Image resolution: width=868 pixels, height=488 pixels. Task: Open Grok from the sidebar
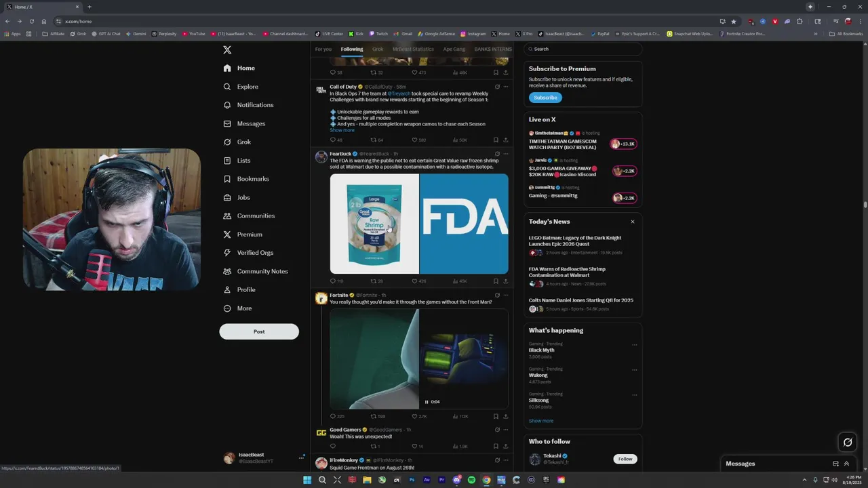click(x=237, y=142)
